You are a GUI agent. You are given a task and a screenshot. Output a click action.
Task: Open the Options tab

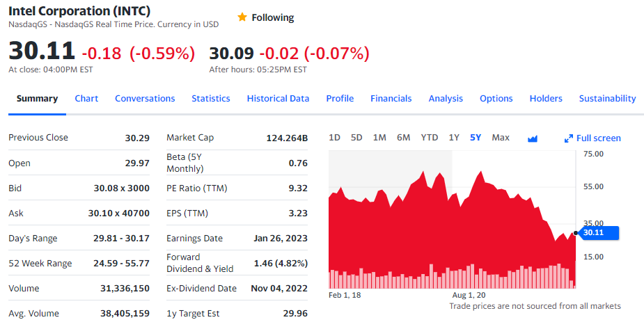pos(496,99)
